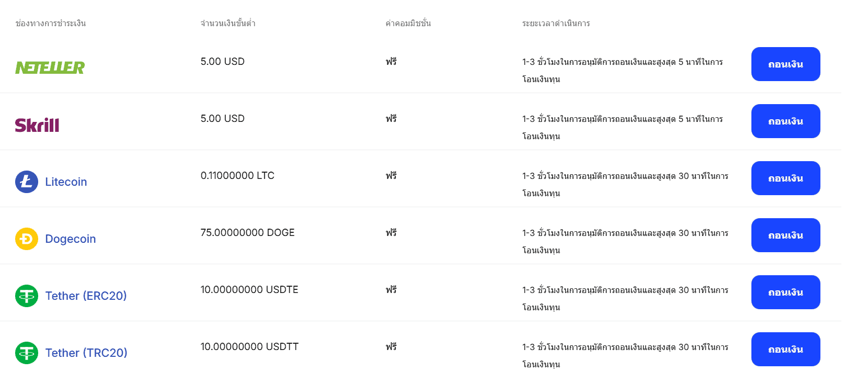Click the ช่องทางการชำระเงิน column header

click(51, 24)
